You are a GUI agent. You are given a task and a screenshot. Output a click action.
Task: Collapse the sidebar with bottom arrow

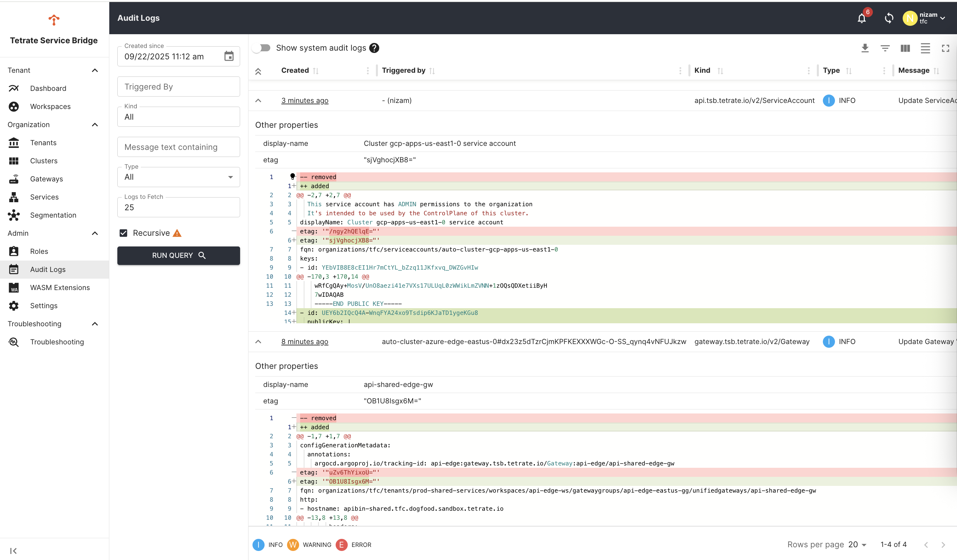[13, 551]
